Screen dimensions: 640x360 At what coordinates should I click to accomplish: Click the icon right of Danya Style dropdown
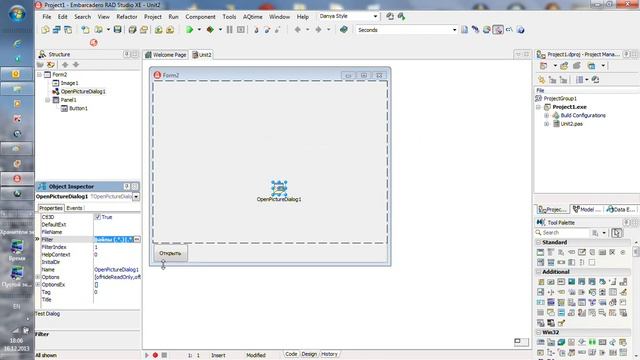(x=390, y=16)
